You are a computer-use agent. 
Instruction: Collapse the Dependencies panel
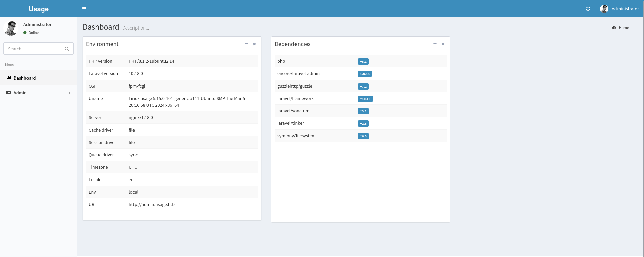click(435, 44)
